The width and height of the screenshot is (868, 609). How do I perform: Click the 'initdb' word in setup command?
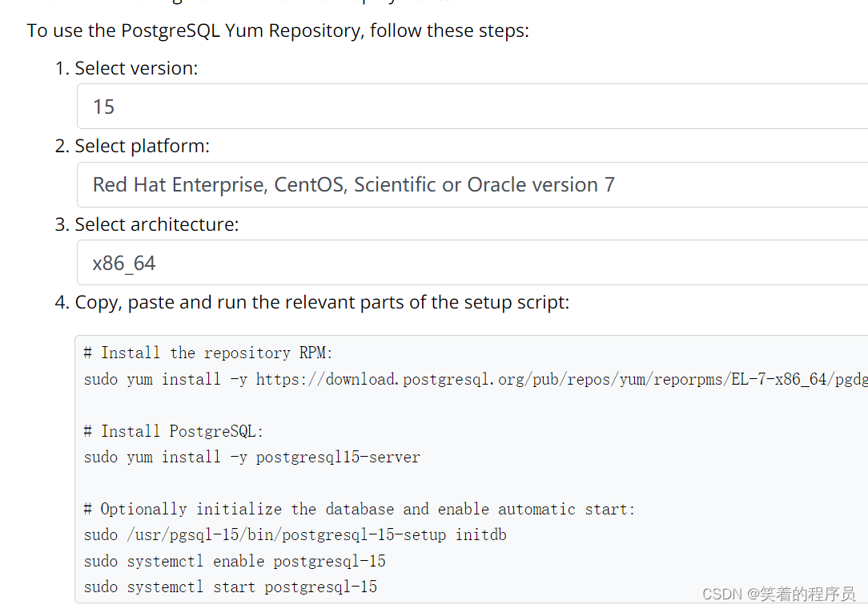pos(480,534)
